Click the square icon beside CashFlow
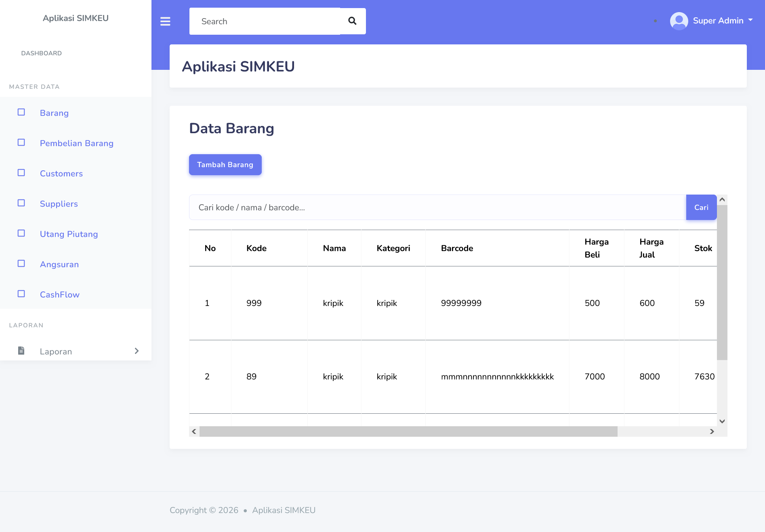The image size is (765, 532). [x=21, y=294]
